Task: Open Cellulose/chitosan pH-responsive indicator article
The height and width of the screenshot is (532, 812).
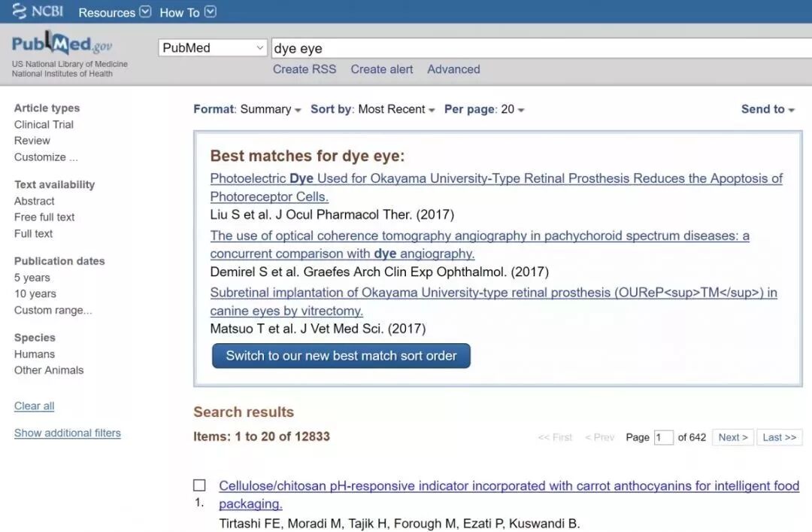Action: [509, 494]
